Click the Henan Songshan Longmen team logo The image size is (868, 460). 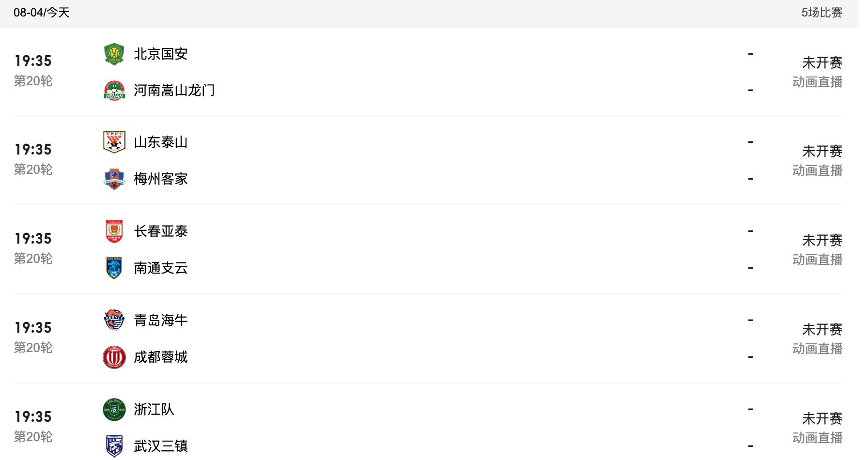(x=114, y=91)
